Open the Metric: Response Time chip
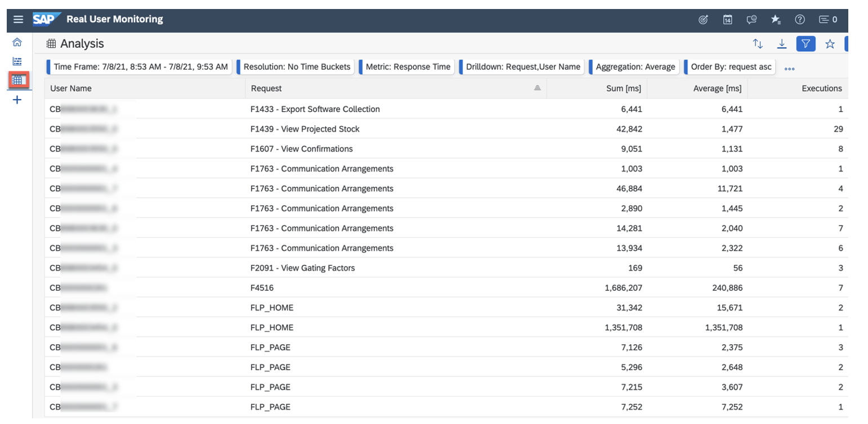 pos(406,67)
